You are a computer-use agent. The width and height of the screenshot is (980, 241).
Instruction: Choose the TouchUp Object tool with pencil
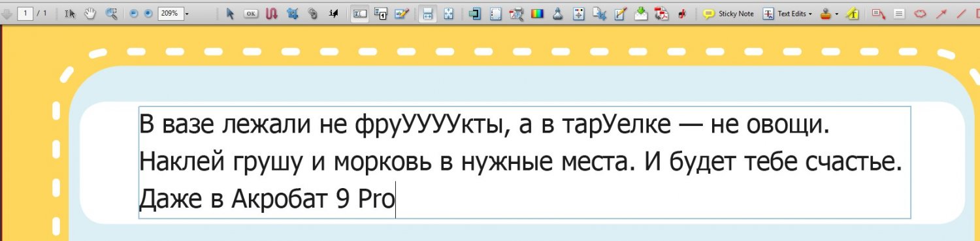(401, 13)
